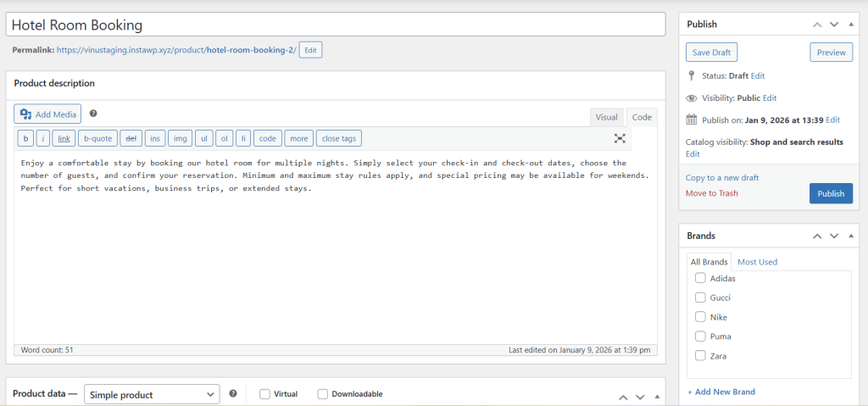Open the Product data help tooltip icon
The width and height of the screenshot is (868, 406).
coord(233,394)
